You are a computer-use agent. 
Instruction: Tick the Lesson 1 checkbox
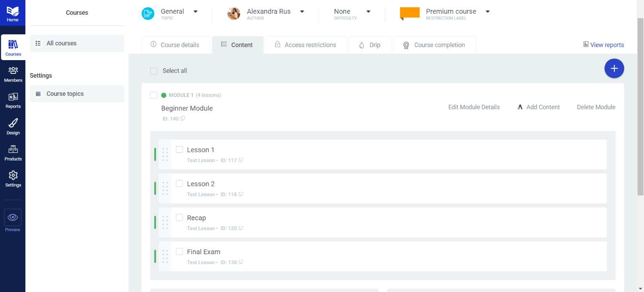coord(180,149)
